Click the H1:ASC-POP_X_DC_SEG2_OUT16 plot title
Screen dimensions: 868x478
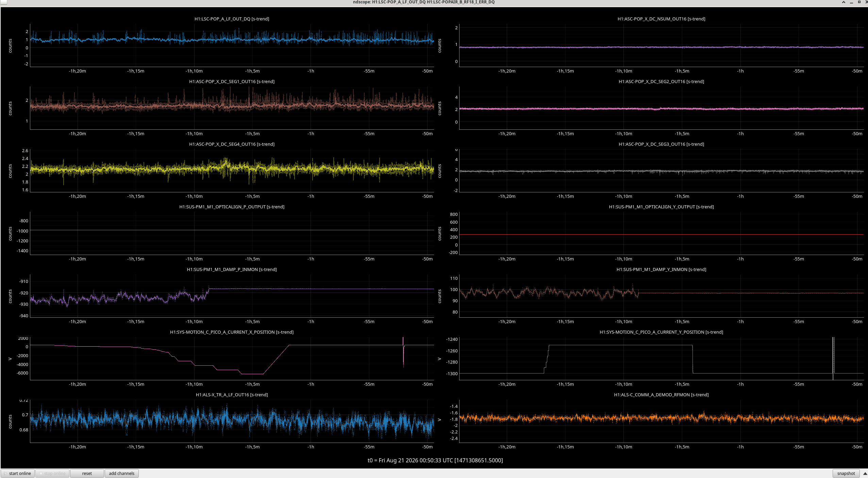[661, 82]
